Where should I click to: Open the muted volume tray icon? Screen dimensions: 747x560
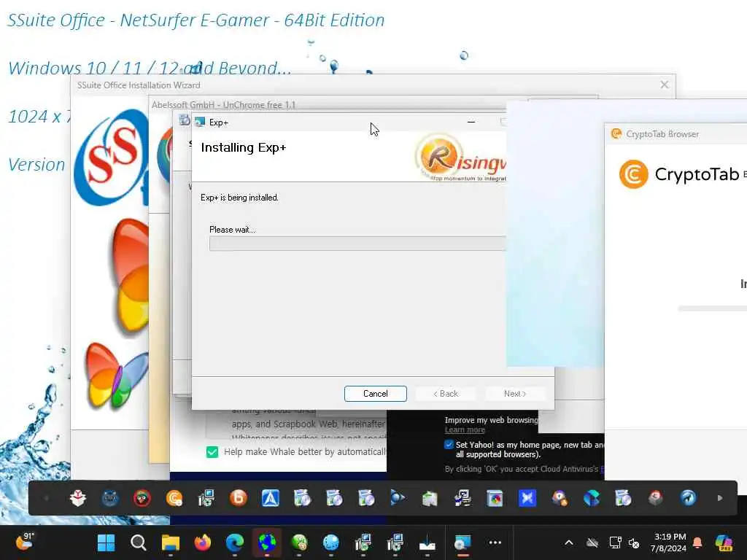click(x=634, y=542)
